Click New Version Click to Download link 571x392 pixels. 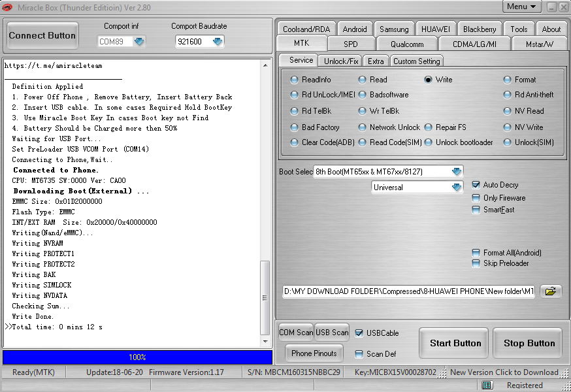(x=504, y=372)
